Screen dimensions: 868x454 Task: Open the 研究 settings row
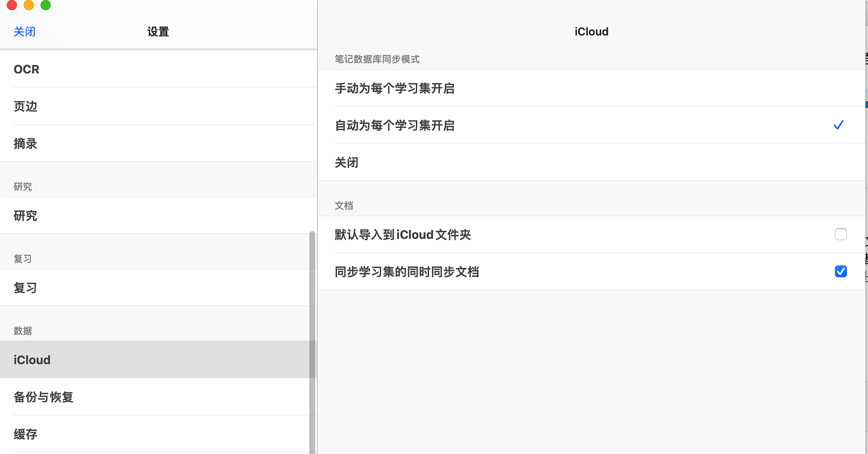click(x=158, y=216)
